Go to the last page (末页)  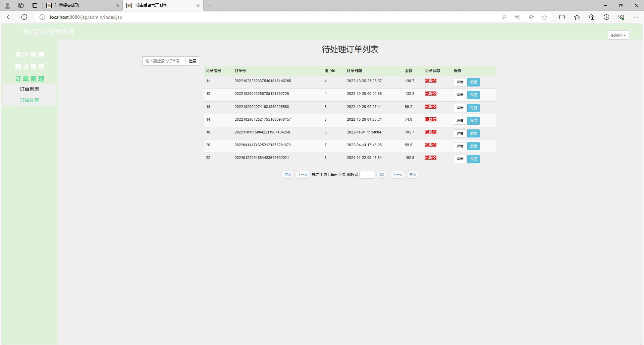point(413,175)
